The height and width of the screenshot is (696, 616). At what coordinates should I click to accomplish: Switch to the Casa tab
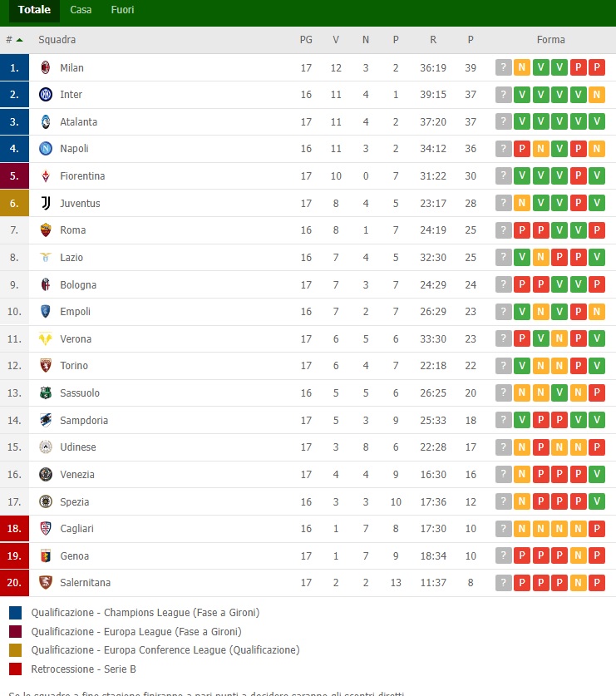(81, 10)
